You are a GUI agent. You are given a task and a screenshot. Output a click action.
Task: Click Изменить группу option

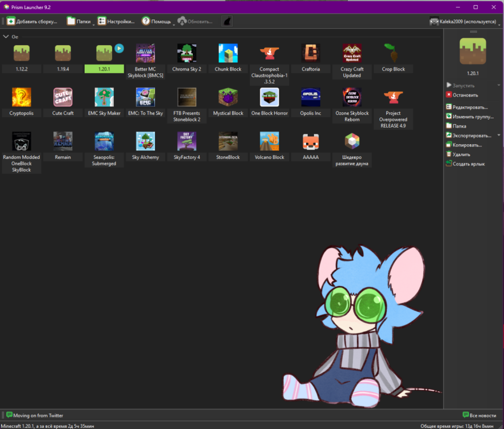tap(470, 116)
